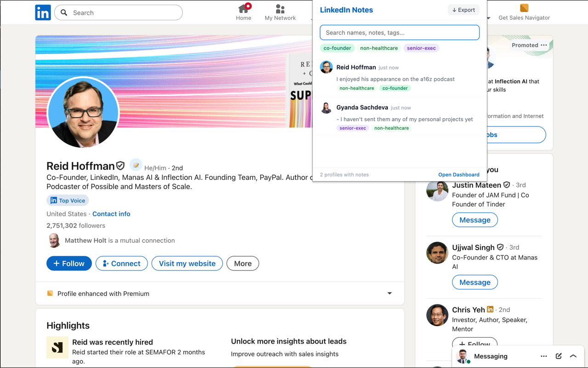Screen dimensions: 588x368
Task: Focus the notes search field
Action: [400, 33]
